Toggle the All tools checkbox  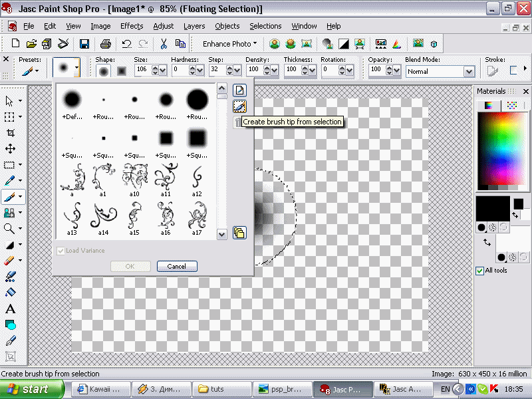tap(479, 271)
